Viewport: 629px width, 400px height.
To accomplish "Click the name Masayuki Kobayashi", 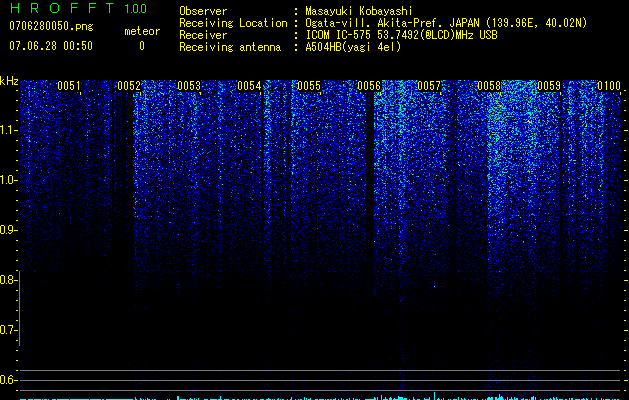I will [359, 11].
